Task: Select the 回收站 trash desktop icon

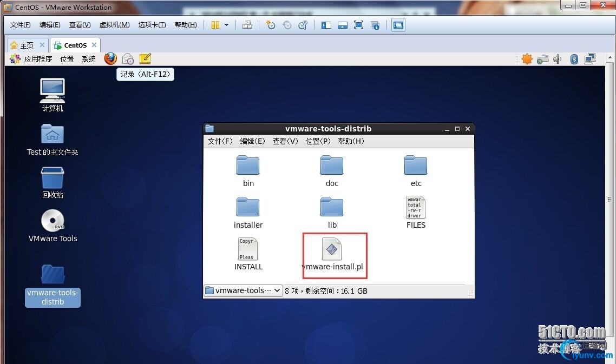Action: click(x=53, y=183)
